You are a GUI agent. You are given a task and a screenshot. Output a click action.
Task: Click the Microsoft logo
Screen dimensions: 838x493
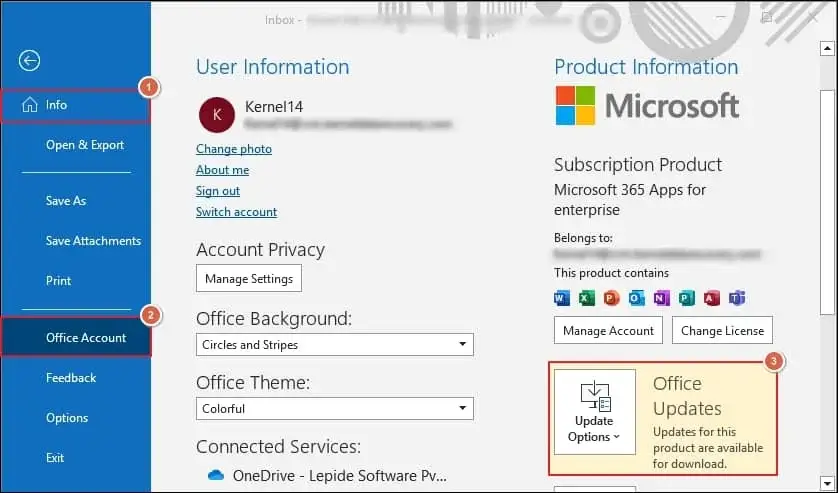[647, 105]
